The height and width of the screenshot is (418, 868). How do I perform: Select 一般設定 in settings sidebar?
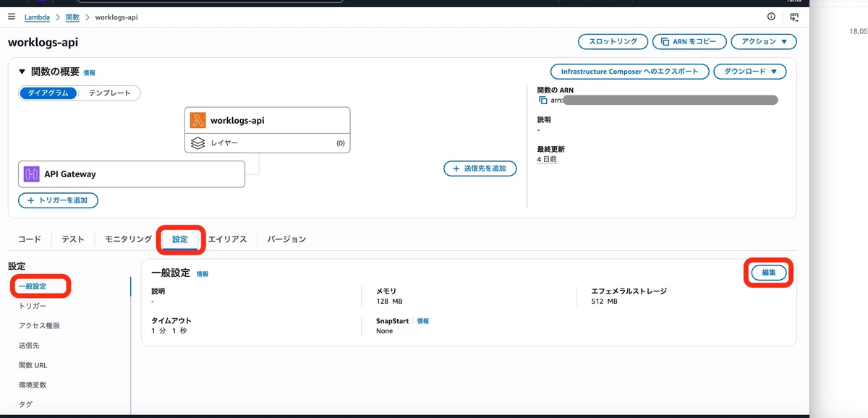pyautogui.click(x=33, y=286)
